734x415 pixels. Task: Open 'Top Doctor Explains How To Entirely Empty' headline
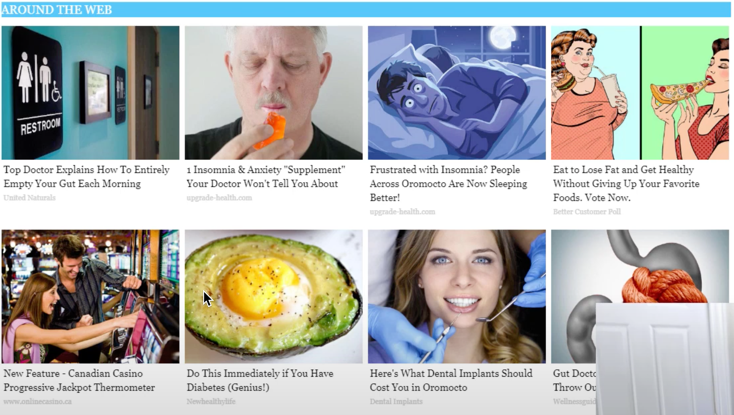coord(87,176)
